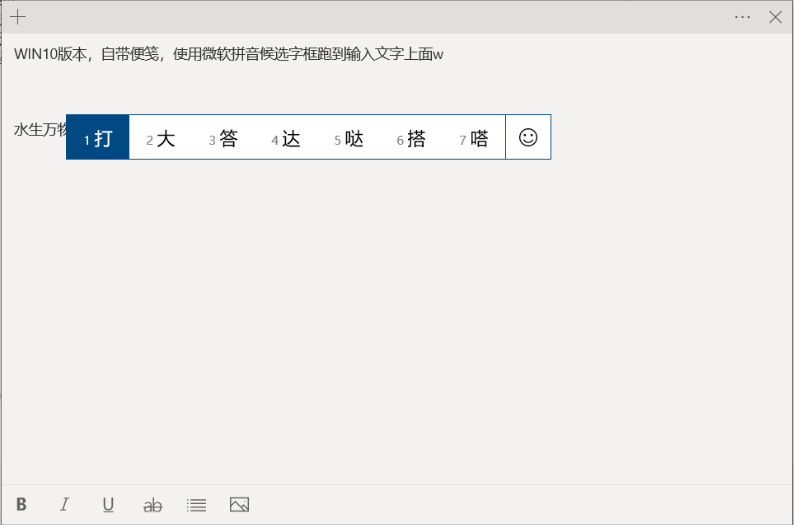794x525 pixels.
Task: Toggle strikethrough formatting
Action: point(152,505)
